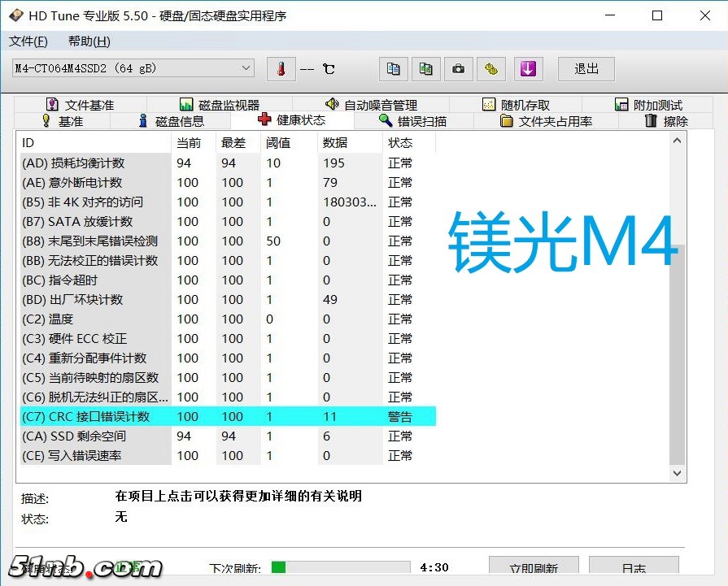Image resolution: width=728 pixels, height=586 pixels.
Task: Switch to the 磁盘监视器 tab
Action: pos(220,105)
